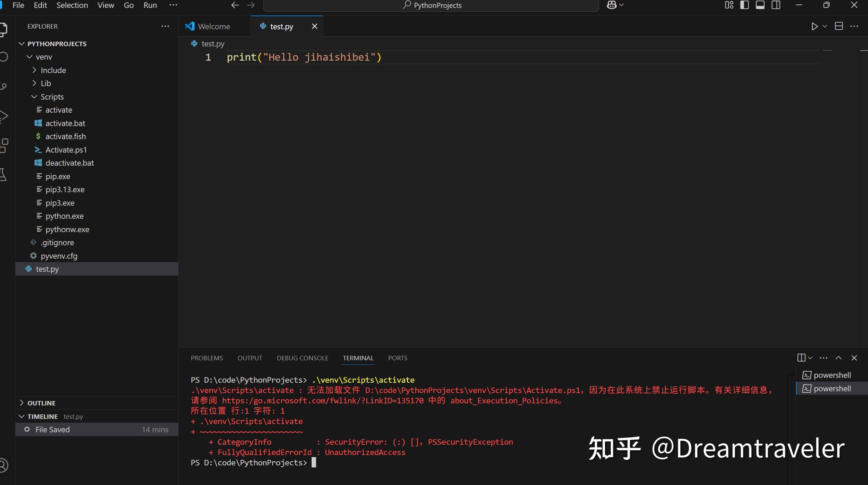Open Explorer Views and More Actions ellipsis
Viewport: 868px width, 485px height.
[165, 26]
